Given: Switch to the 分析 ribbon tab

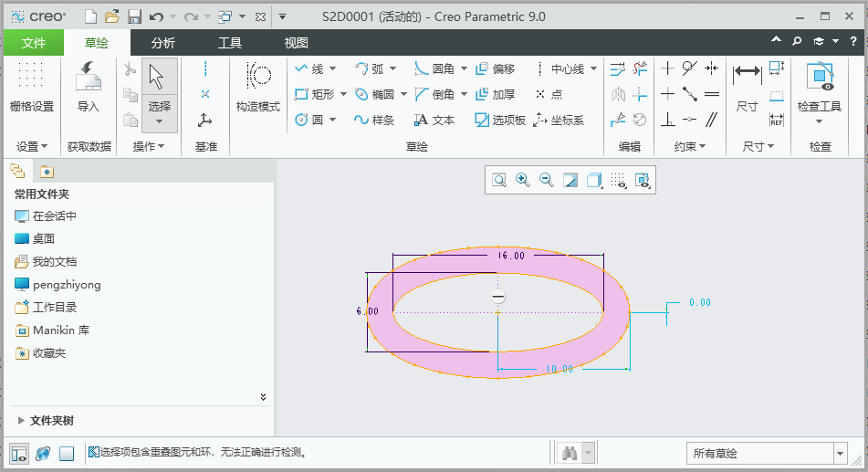Looking at the screenshot, I should pyautogui.click(x=162, y=43).
